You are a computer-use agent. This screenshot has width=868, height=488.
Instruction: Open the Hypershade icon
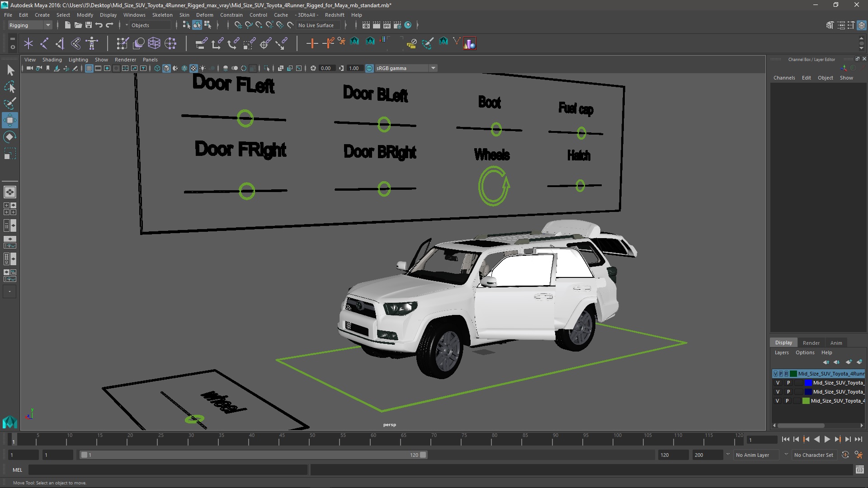(408, 25)
